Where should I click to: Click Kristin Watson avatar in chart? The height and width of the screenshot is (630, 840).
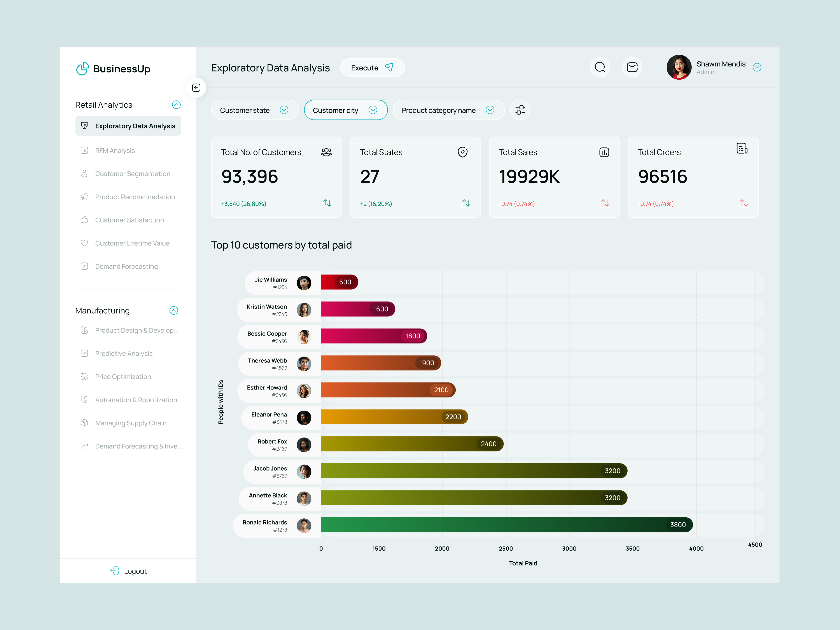(x=304, y=310)
